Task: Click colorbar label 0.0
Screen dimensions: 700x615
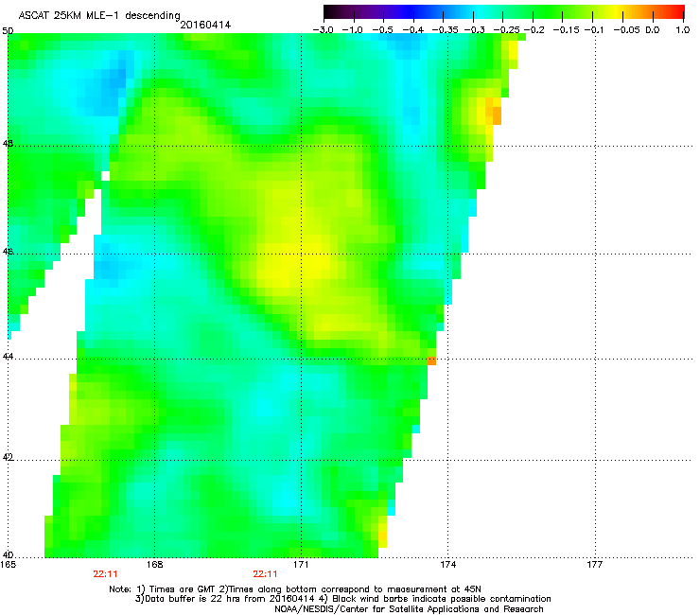Action: pos(653,30)
